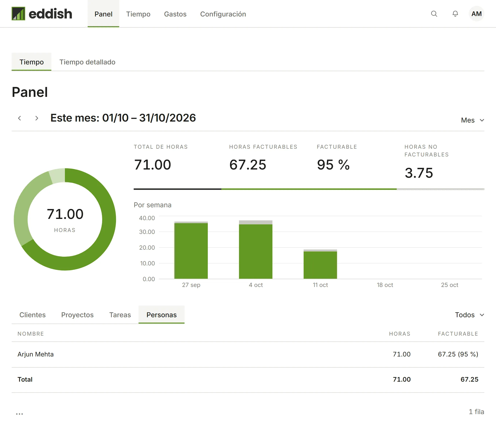Sort by HORAS column header

click(400, 334)
